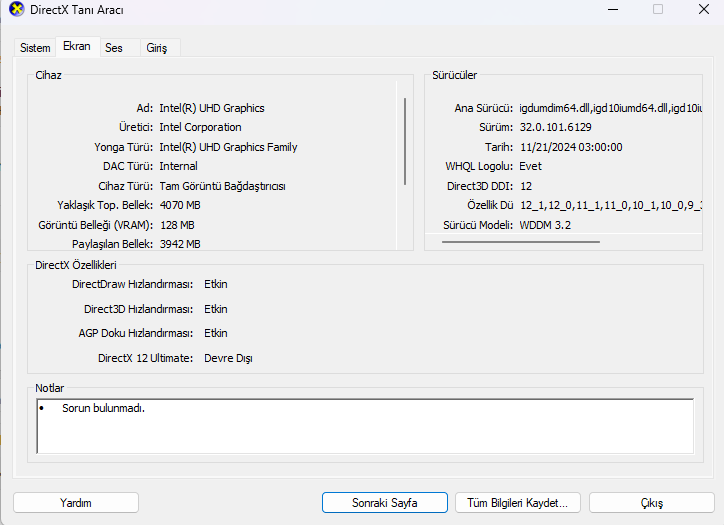
Task: Click the Yonga Türü label
Action: pyautogui.click(x=123, y=147)
